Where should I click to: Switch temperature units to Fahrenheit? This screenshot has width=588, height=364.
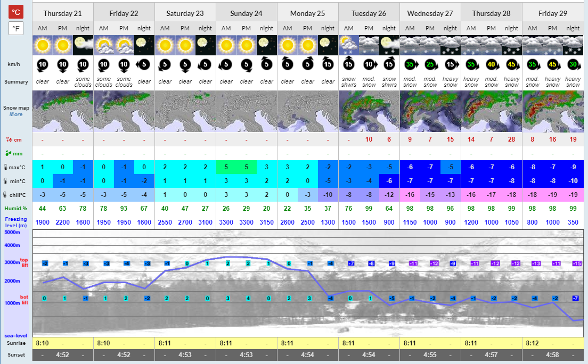click(x=16, y=28)
